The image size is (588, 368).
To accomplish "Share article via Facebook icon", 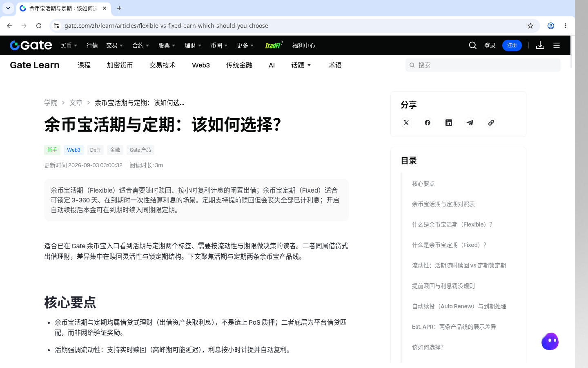I will 428,123.
